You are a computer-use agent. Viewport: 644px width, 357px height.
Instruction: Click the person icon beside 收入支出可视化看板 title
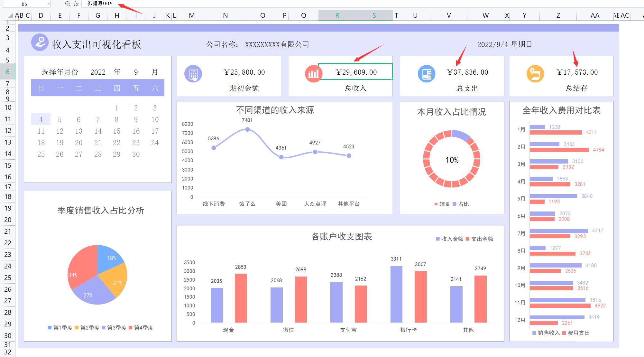coord(39,43)
